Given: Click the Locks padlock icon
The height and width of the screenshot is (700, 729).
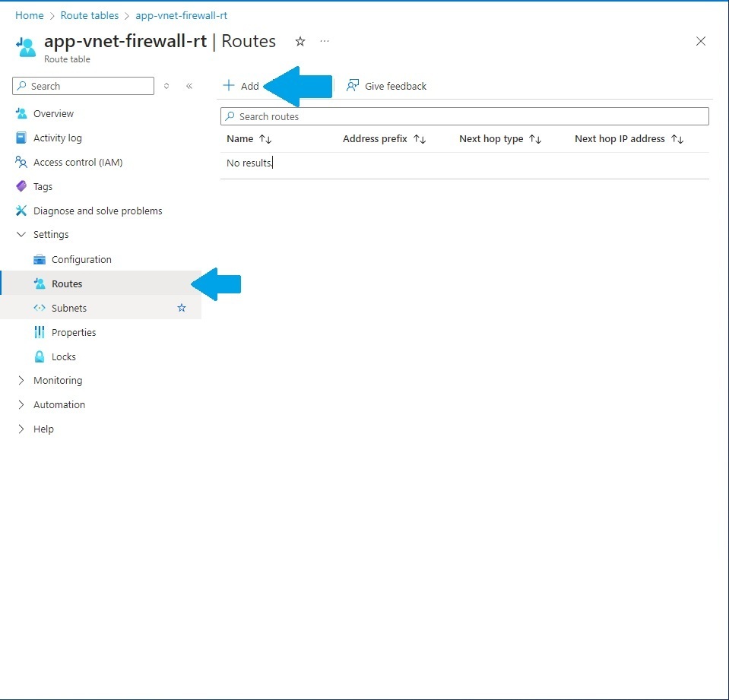Looking at the screenshot, I should click(x=40, y=356).
